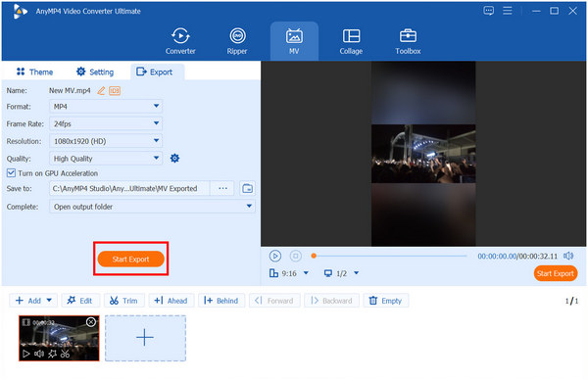The image size is (588, 380).
Task: Click the scissors icon on the clip thumbnail
Action: 65,354
